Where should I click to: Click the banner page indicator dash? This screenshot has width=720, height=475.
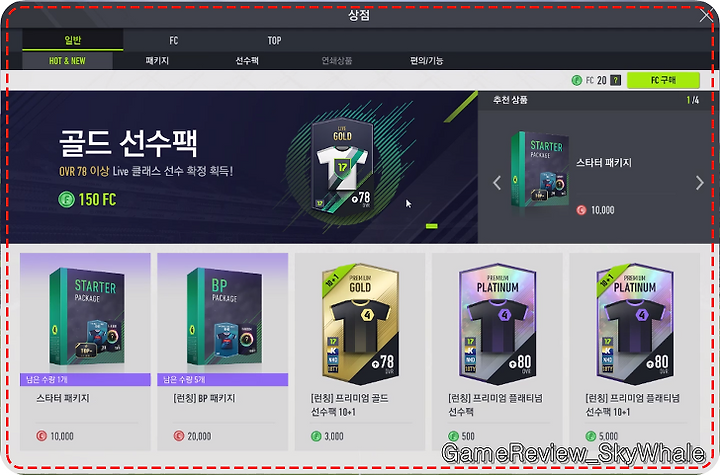coord(432,226)
